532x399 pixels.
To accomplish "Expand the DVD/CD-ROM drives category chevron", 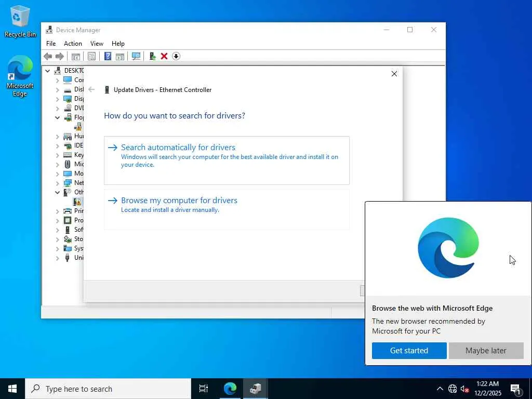I will coord(57,109).
